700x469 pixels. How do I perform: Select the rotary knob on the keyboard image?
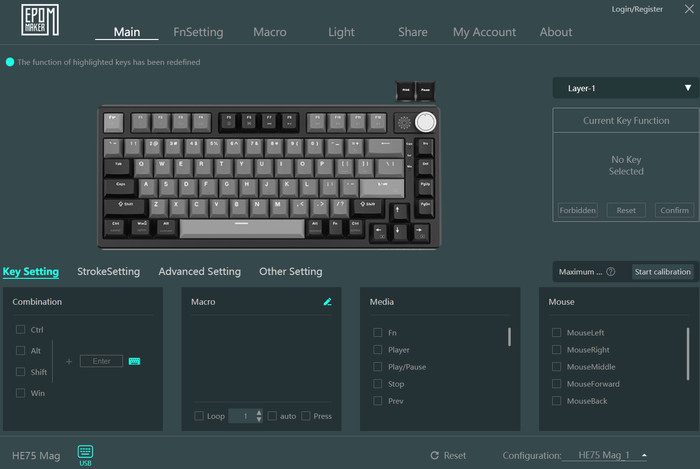click(x=425, y=122)
